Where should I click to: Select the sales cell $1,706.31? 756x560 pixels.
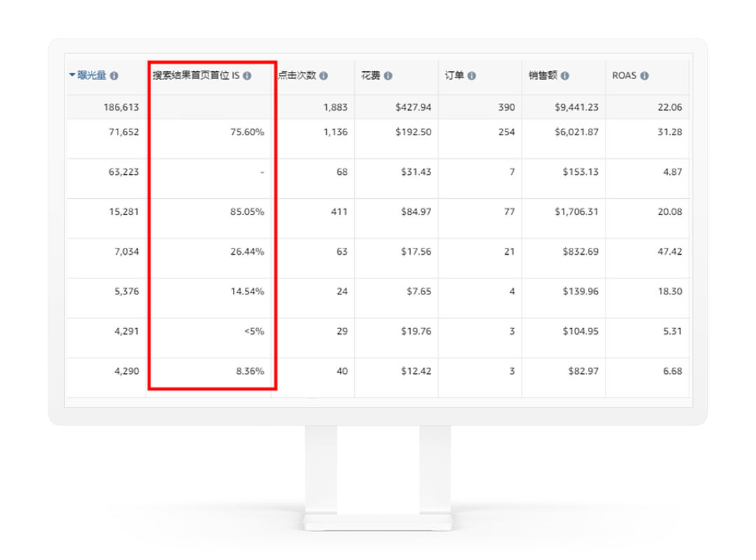click(x=577, y=211)
